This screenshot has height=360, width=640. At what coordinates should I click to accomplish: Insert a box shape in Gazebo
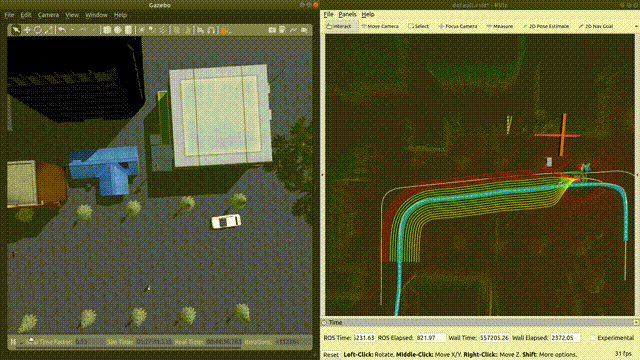click(x=107, y=30)
